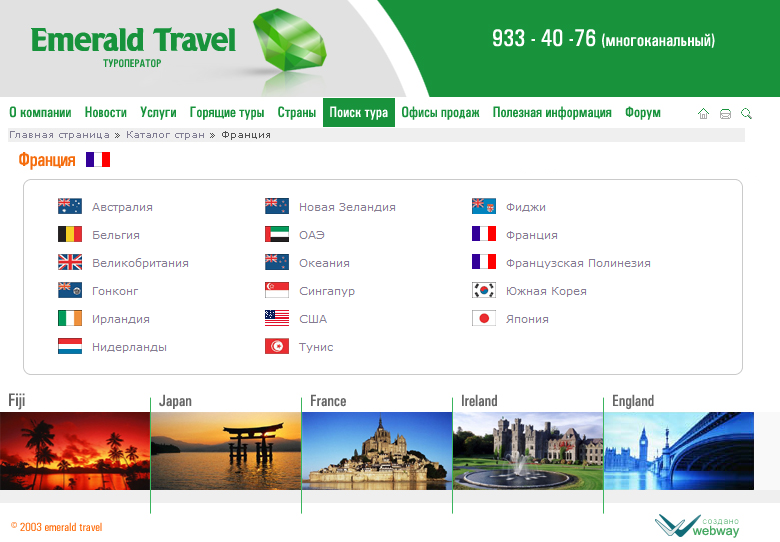Click the flag beside Французская Полинезия
The width and height of the screenshot is (780, 542).
tap(484, 262)
